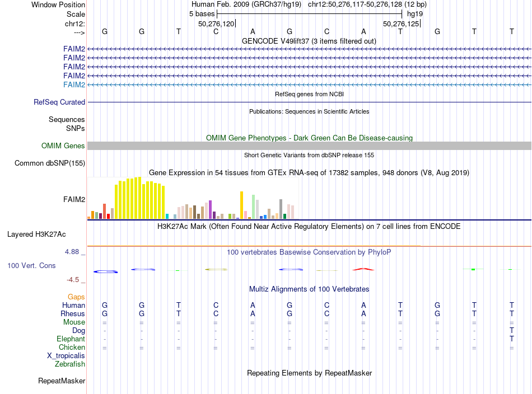The height and width of the screenshot is (394, 532).
Task: Click the tallest yellow bar in GTEx chart
Action: 139,198
